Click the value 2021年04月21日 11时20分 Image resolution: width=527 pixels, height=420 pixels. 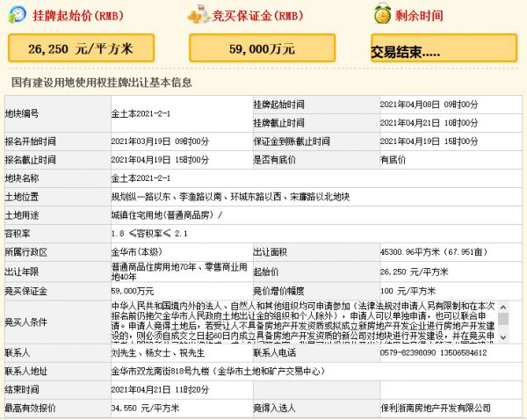click(x=160, y=390)
